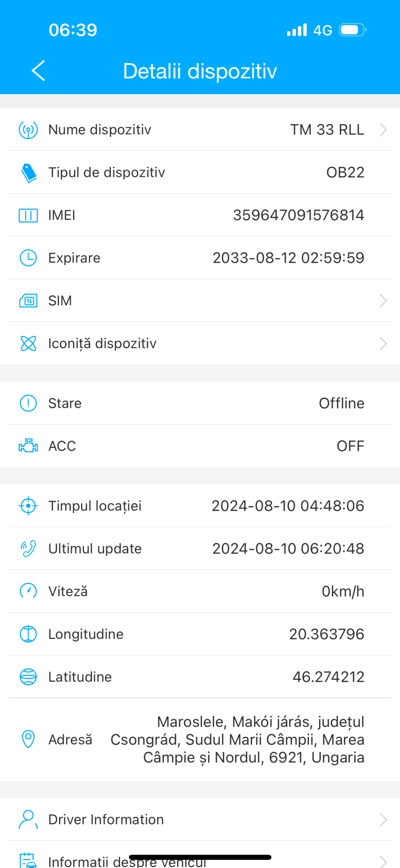Tap device name value TM 33 RLL

point(327,130)
